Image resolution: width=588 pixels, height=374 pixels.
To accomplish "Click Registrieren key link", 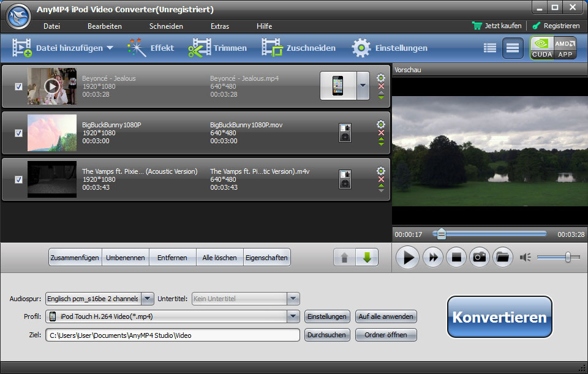I will coord(556,26).
